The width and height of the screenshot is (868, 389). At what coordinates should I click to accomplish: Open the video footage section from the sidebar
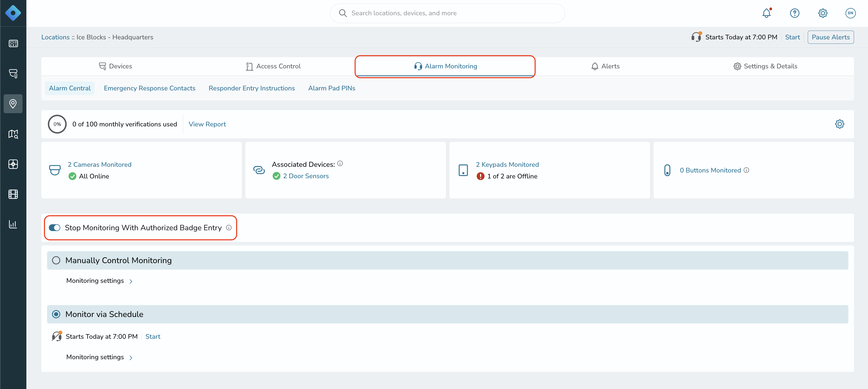[x=13, y=194]
